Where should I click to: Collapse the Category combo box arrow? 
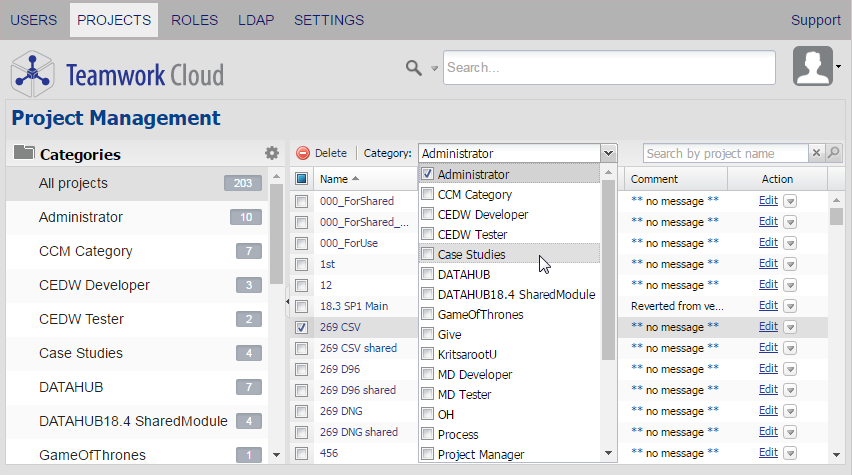[x=608, y=153]
